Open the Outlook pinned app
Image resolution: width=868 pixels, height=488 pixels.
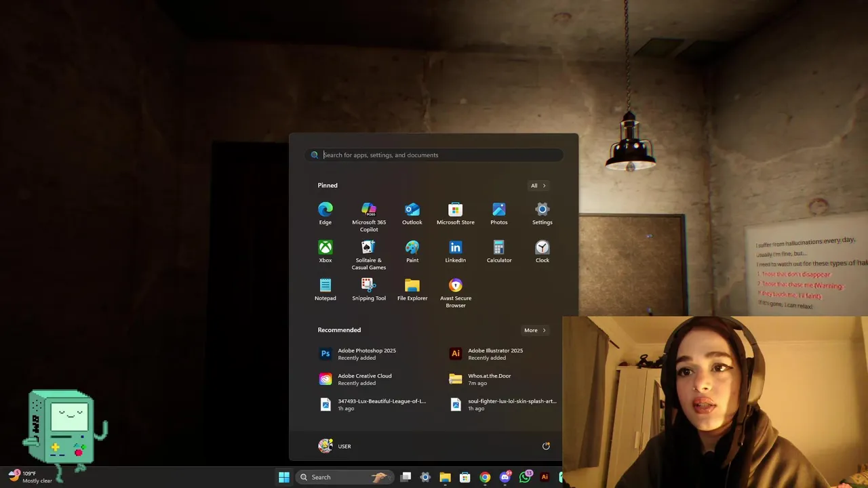click(412, 213)
